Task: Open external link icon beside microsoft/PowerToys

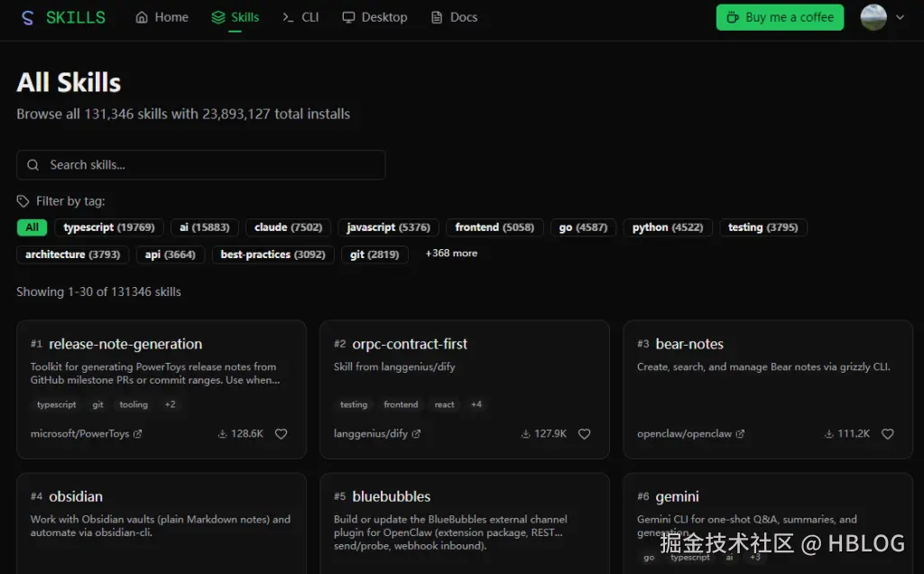Action: (138, 434)
